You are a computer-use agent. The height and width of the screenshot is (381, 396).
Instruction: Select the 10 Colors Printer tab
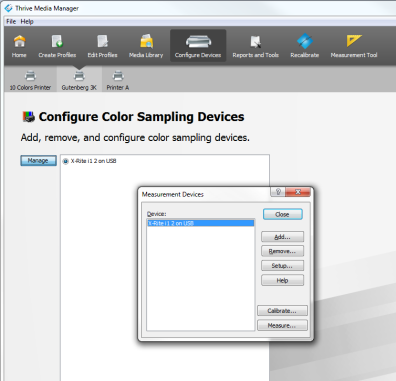pos(30,80)
